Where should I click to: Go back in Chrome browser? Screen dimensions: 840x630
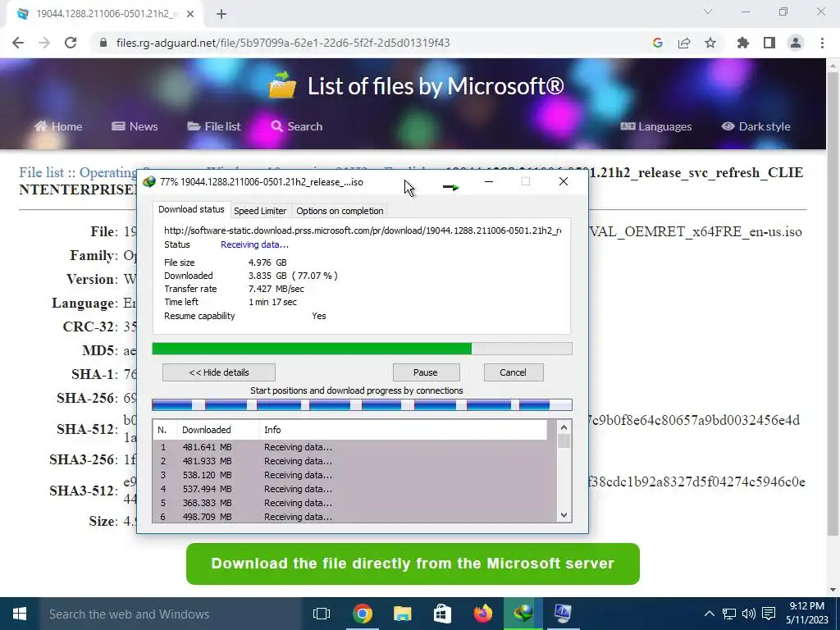coord(18,43)
